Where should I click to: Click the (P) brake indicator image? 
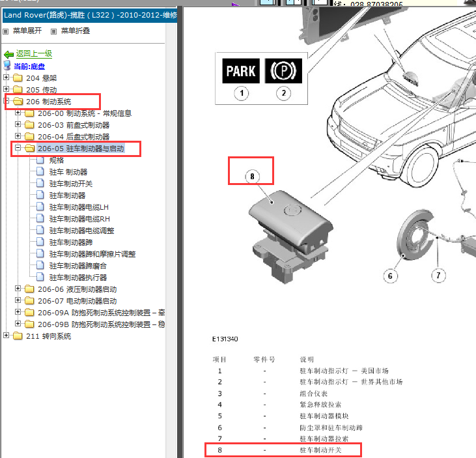point(283,71)
